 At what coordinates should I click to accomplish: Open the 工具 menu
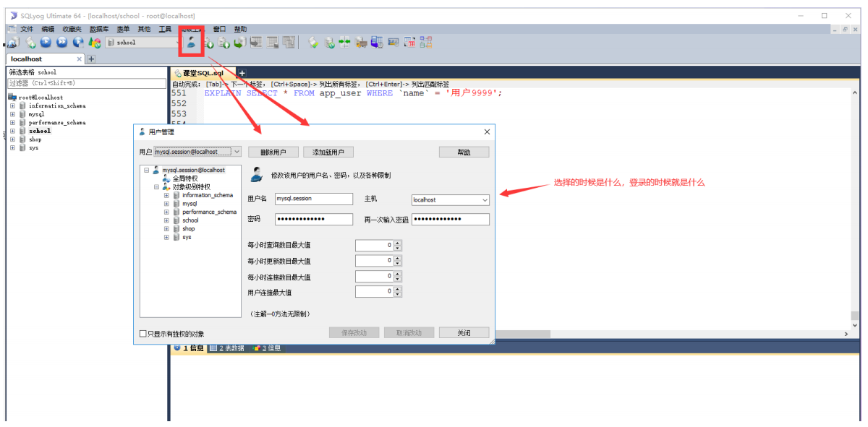click(x=166, y=29)
